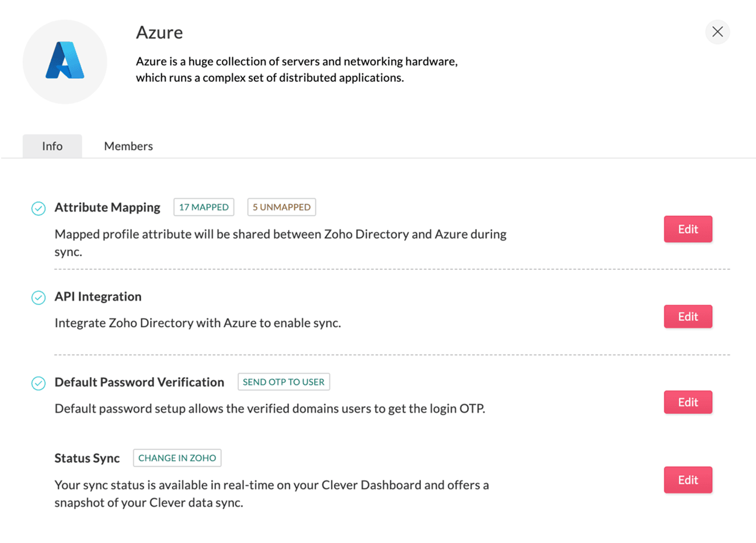
Task: Click the 5 UNMAPPED badge
Action: (x=281, y=207)
